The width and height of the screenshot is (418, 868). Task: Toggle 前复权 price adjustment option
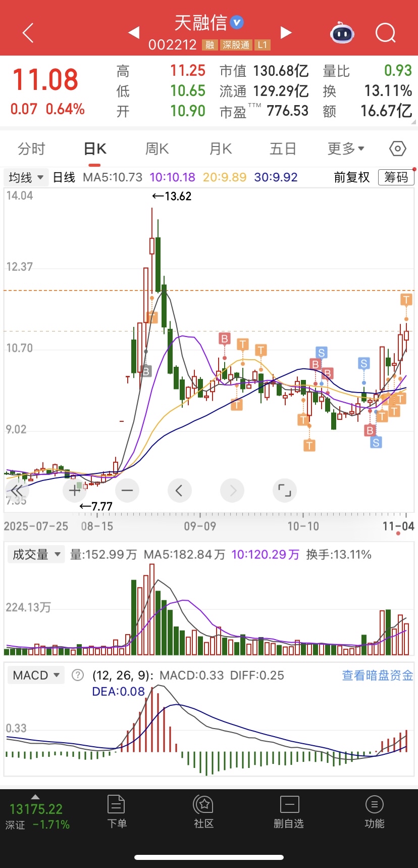[352, 177]
